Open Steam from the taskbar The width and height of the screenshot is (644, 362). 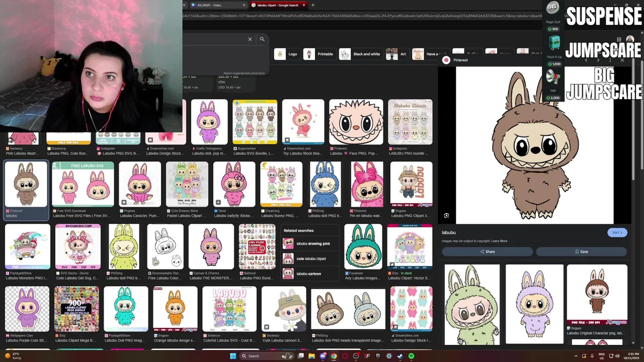(400, 356)
